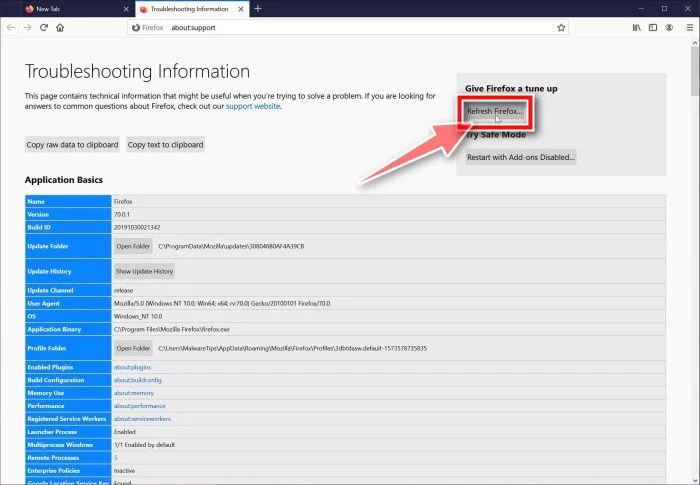This screenshot has width=700, height=485.
Task: Open the Library icon in toolbar
Action: coord(637,28)
